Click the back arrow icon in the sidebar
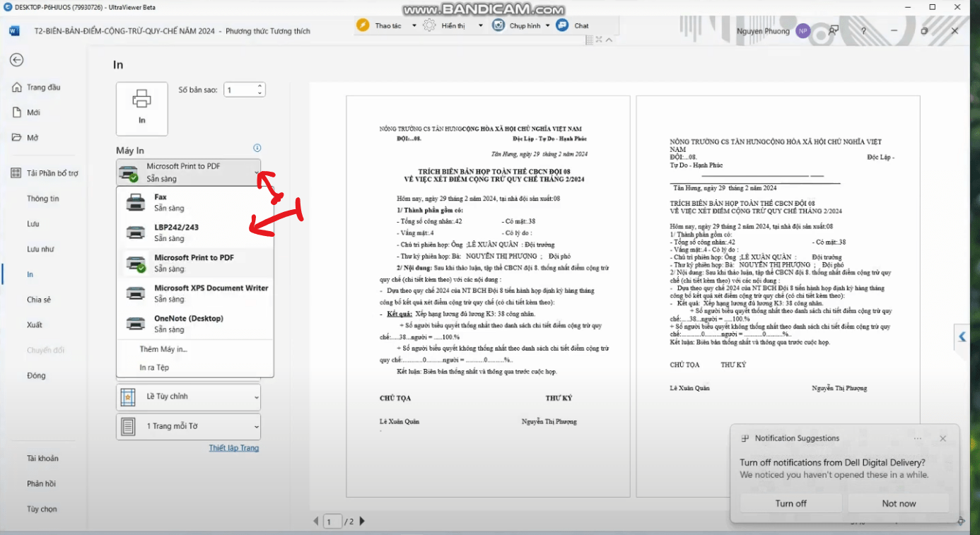Image resolution: width=980 pixels, height=535 pixels. pyautogui.click(x=16, y=60)
